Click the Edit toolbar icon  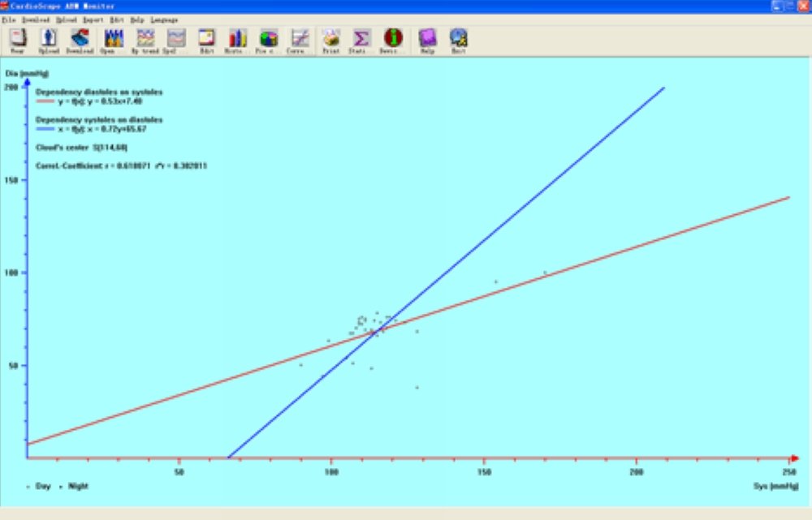206,41
